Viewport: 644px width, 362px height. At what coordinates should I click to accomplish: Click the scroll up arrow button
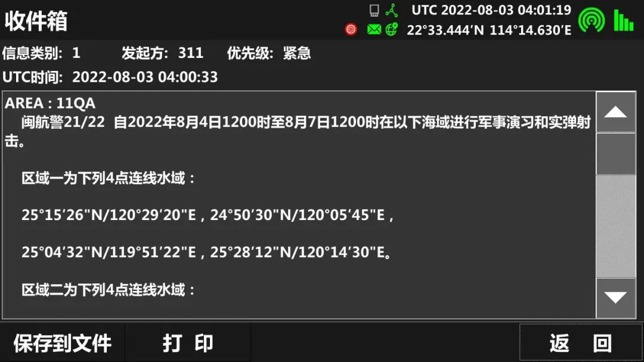[x=615, y=112]
